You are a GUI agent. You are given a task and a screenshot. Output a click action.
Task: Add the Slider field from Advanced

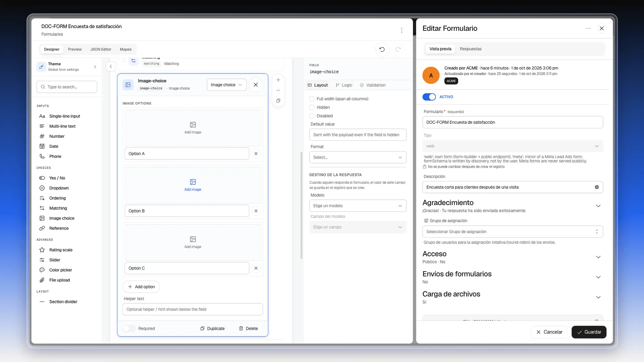55,260
